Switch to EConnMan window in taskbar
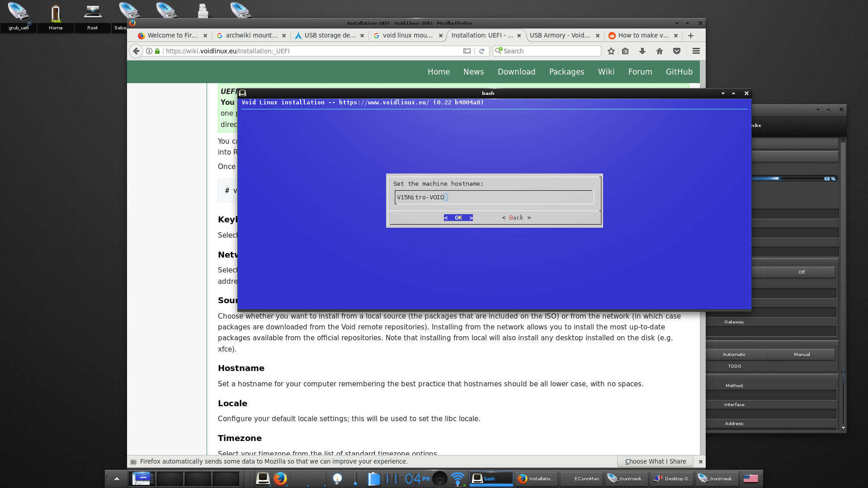Viewport: 868px width, 488px height. click(582, 479)
